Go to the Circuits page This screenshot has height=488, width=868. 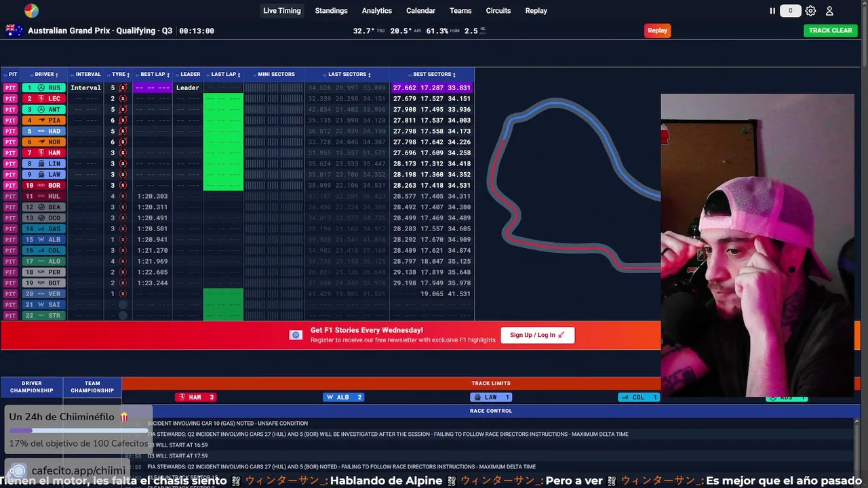498,11
